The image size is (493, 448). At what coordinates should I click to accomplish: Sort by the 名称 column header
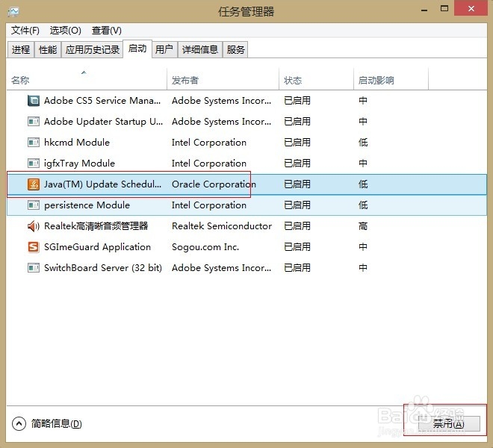87,80
